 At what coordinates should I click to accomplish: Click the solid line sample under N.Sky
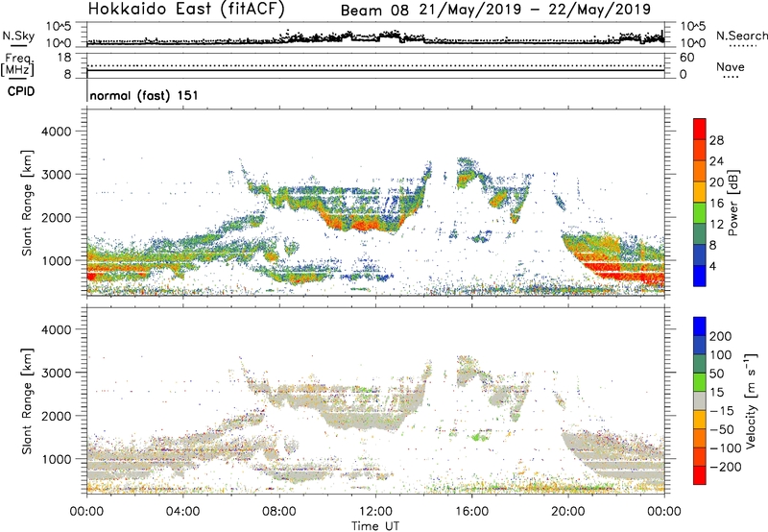18,45
